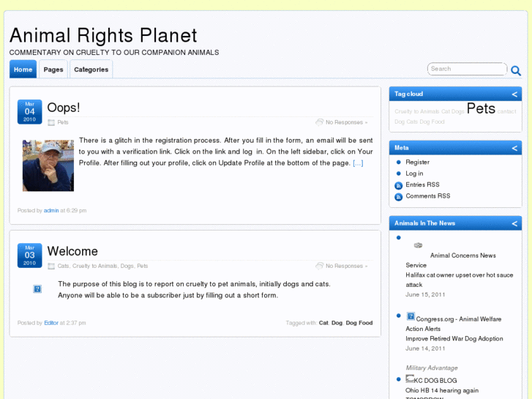Click the comment bubble icon on the Welcome post

[319, 266]
